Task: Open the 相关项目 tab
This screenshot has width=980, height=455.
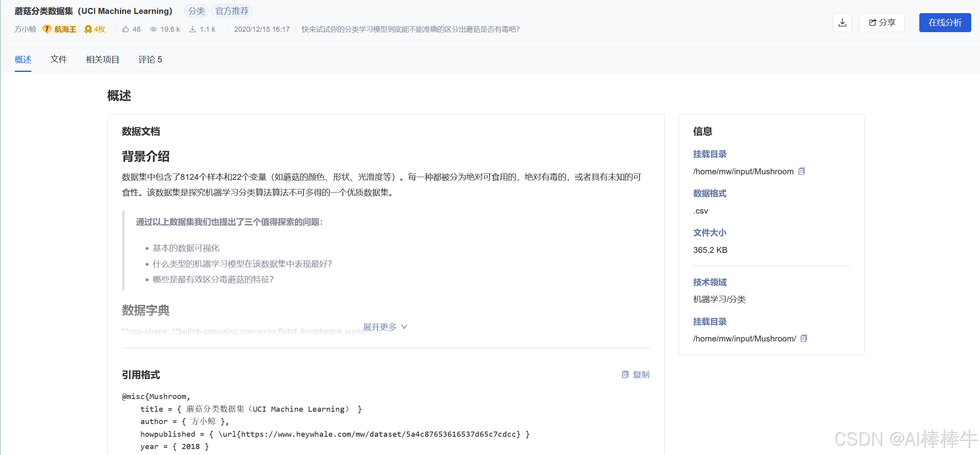Action: tap(102, 59)
